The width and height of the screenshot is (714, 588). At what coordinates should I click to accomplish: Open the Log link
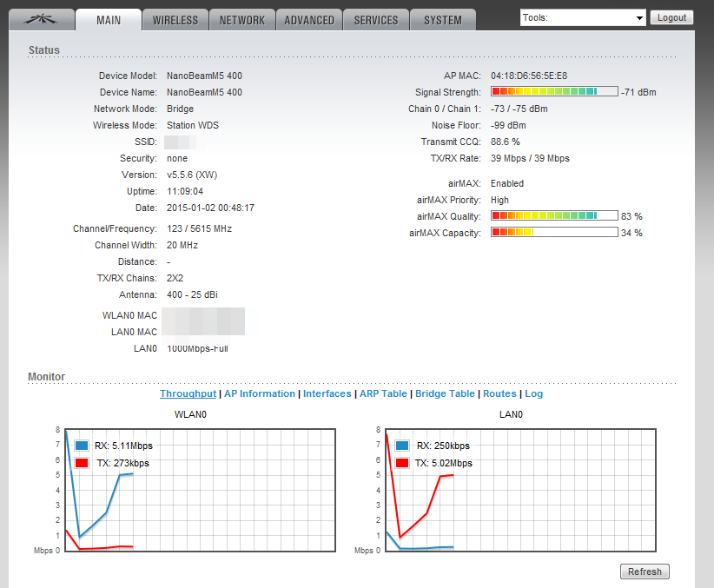[x=533, y=393]
